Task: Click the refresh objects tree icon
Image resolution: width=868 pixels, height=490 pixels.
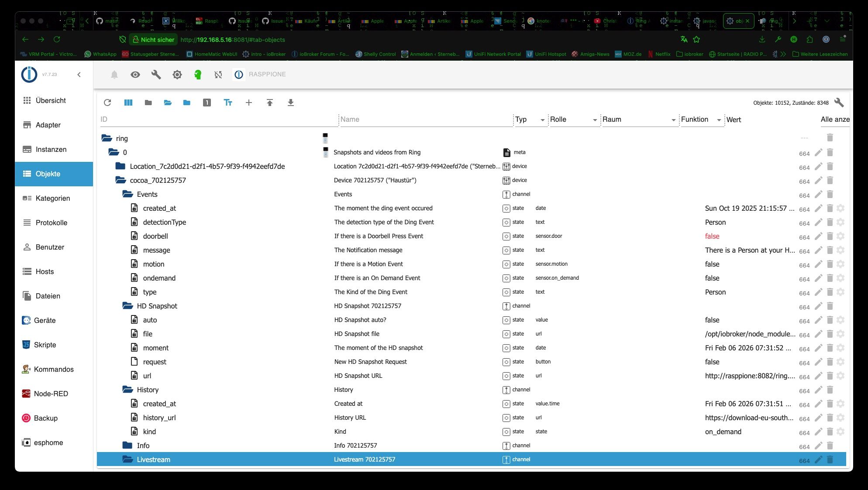Action: (107, 103)
